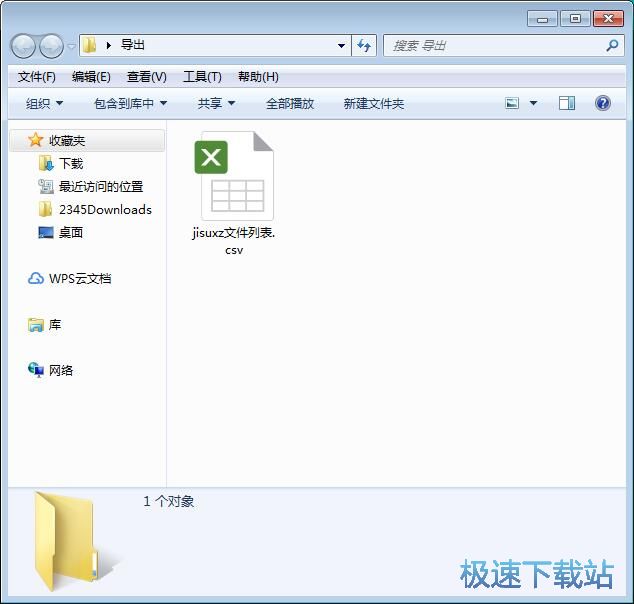634x604 pixels.
Task: Click the 网络 network icon
Action: pyautogui.click(x=36, y=370)
